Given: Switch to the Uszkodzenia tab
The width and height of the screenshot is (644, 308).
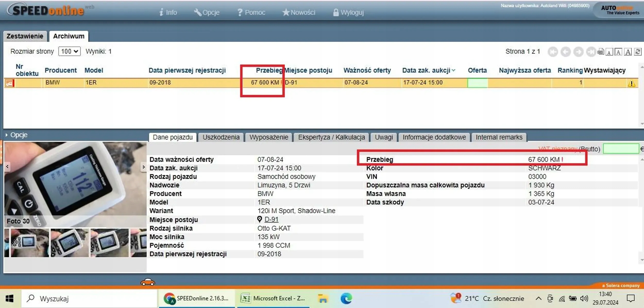Looking at the screenshot, I should click(221, 137).
